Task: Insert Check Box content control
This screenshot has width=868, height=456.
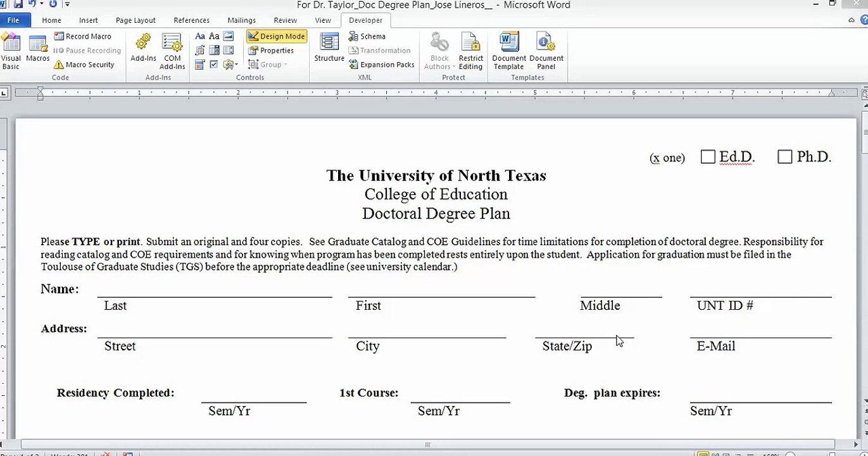Action: (x=214, y=65)
